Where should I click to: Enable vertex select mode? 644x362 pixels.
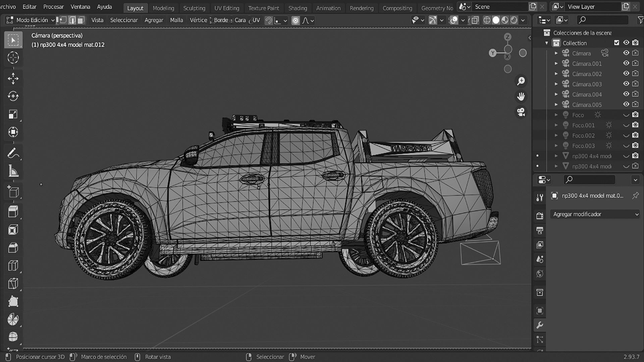63,20
